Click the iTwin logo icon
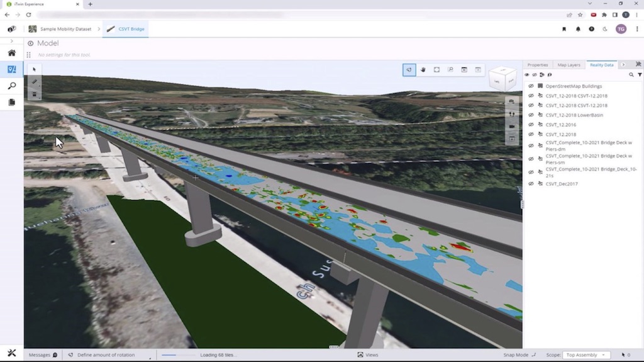The height and width of the screenshot is (362, 644). (11, 29)
